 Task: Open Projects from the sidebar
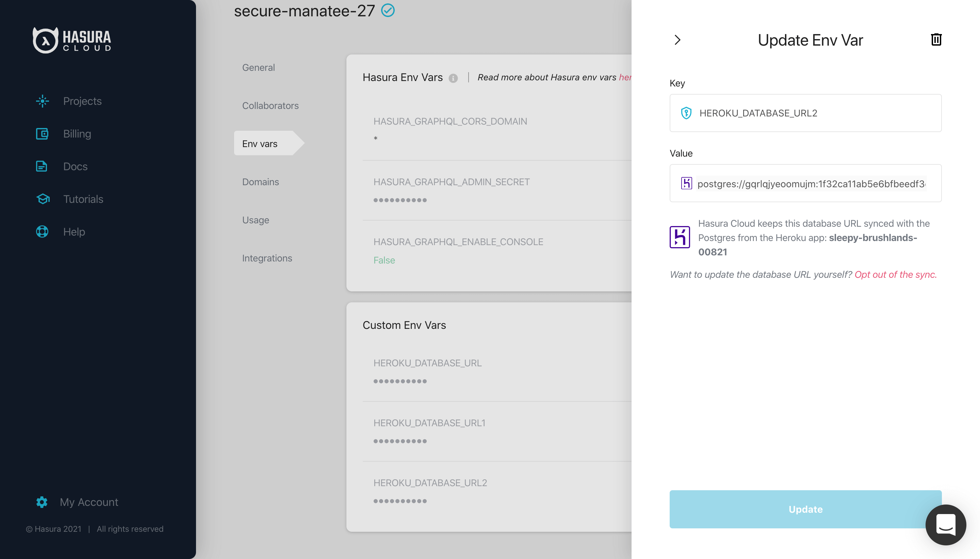click(x=82, y=101)
